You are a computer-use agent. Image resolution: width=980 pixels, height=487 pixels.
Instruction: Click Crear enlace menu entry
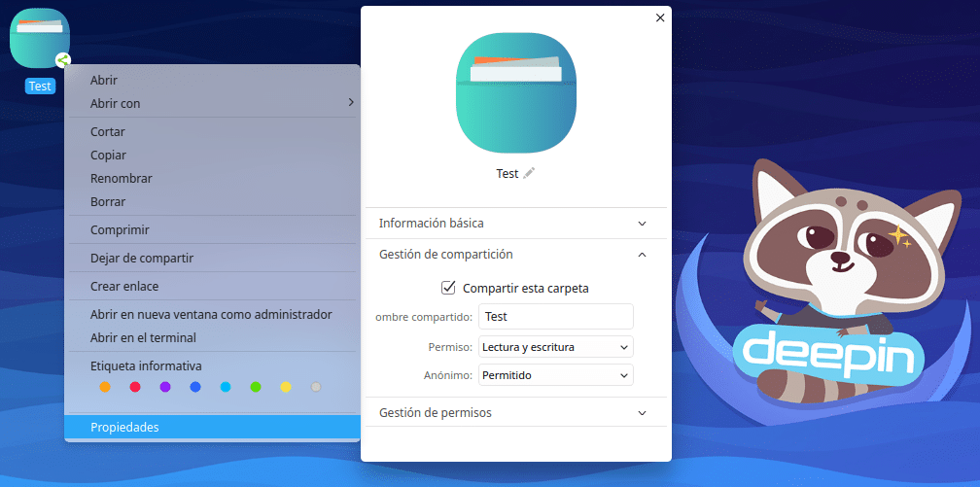(x=213, y=286)
